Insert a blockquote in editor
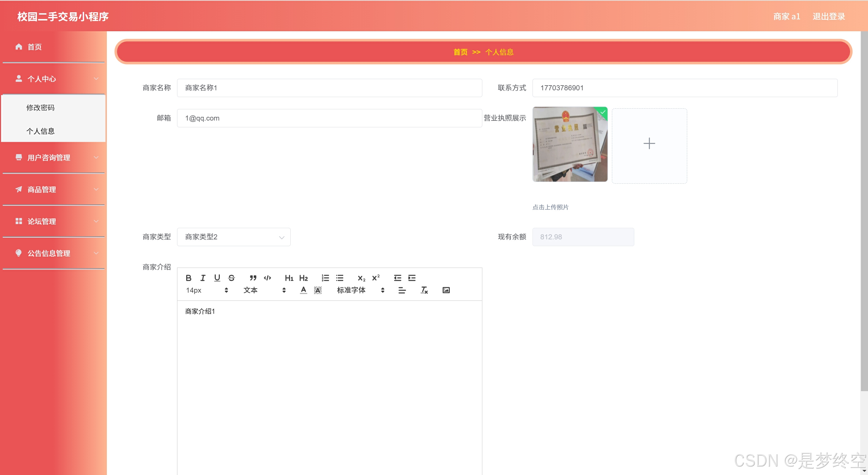 pyautogui.click(x=253, y=278)
